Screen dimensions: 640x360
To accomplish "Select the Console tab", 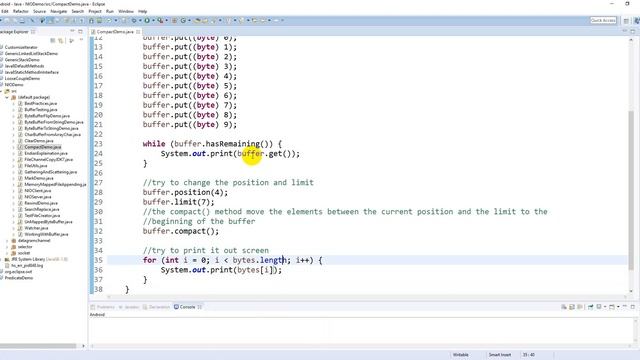I will (187, 307).
